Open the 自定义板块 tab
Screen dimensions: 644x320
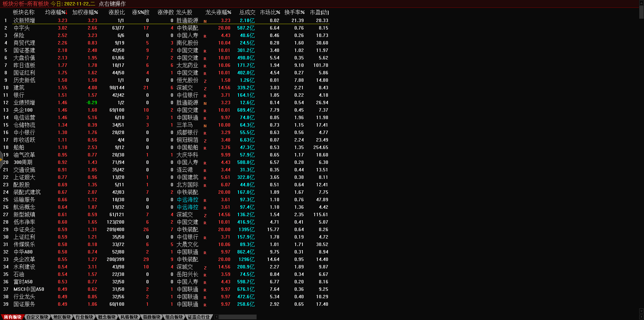pyautogui.click(x=37, y=317)
